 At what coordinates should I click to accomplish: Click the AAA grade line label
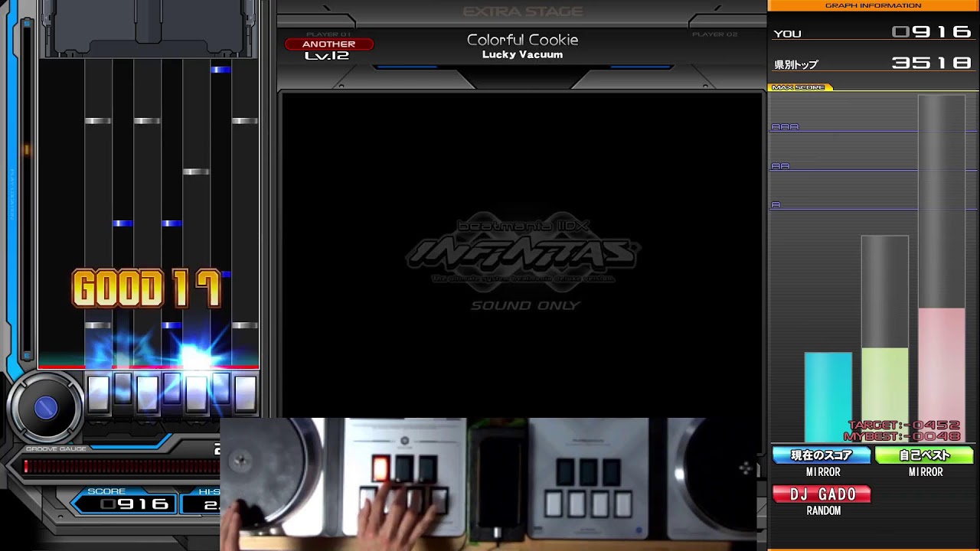tap(785, 127)
